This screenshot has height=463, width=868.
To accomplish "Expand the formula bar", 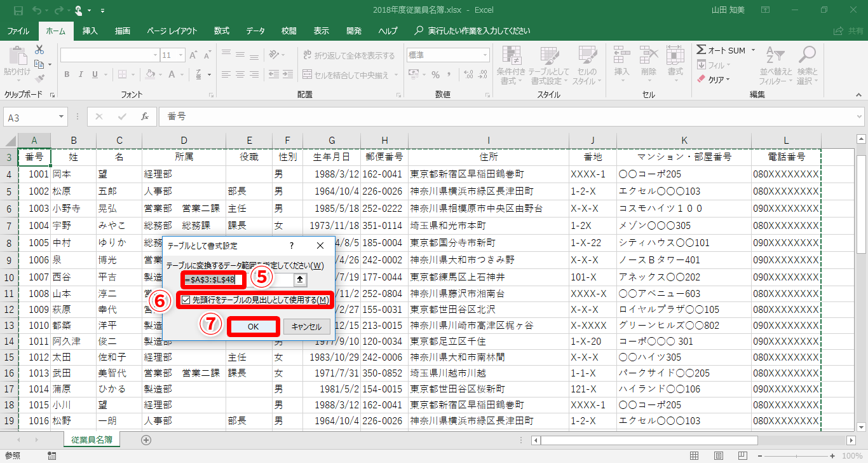I will (860, 116).
